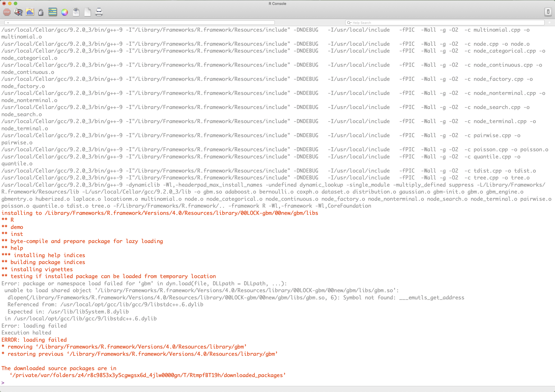Select the Source R script toolbar icon

pyautogui.click(x=18, y=12)
